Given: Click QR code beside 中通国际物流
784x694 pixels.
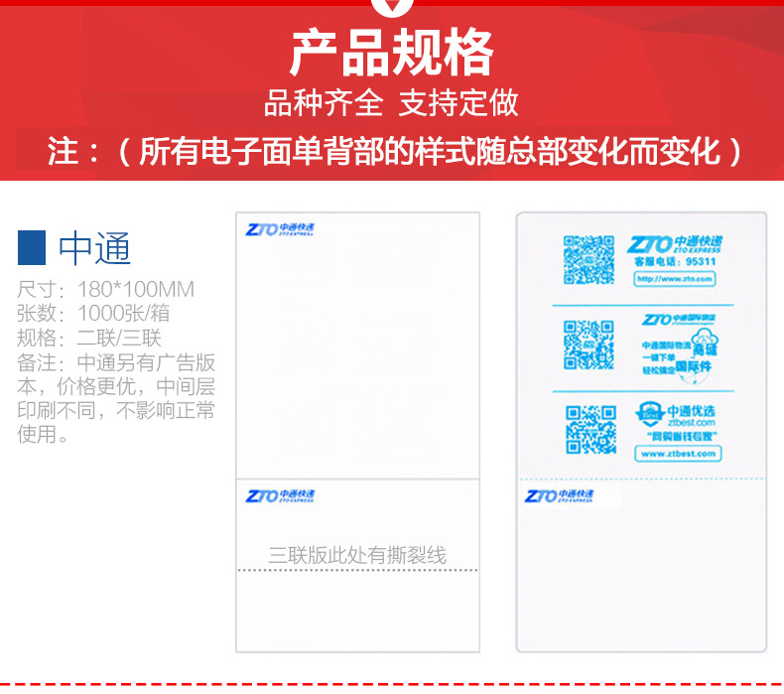Looking at the screenshot, I should coord(588,345).
